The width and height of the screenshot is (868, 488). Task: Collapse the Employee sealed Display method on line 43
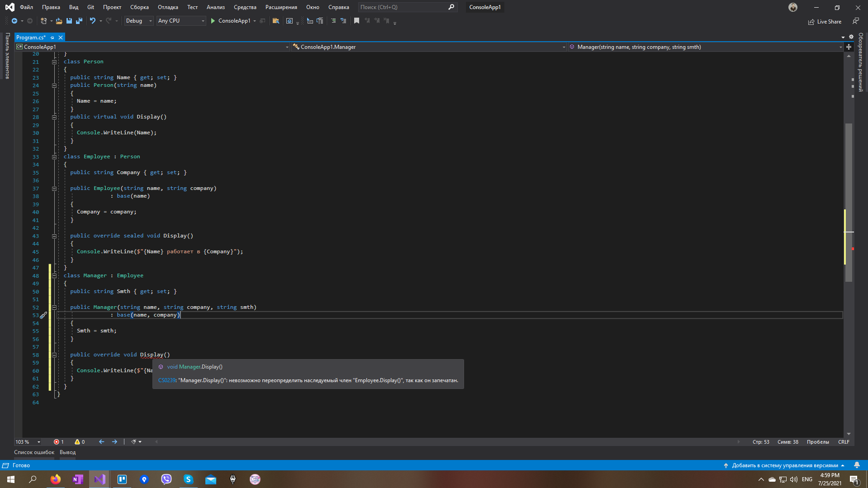point(54,236)
